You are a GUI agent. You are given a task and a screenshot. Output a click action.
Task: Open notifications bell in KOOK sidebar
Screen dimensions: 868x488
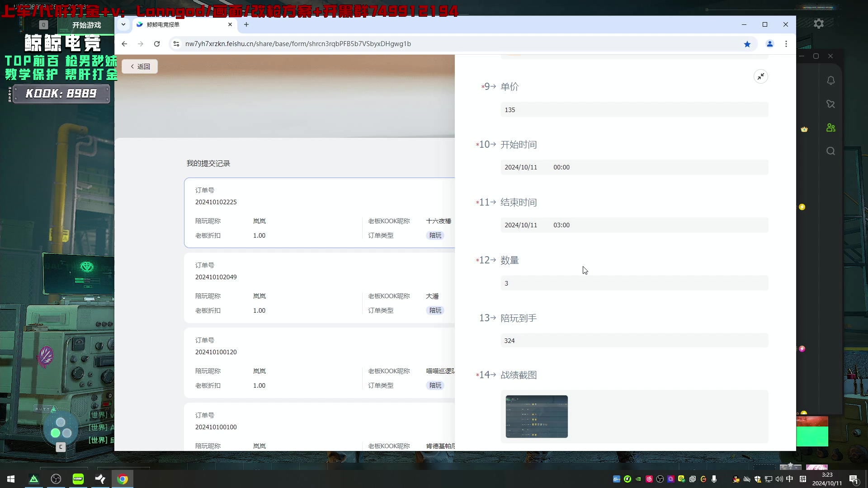[831, 80]
